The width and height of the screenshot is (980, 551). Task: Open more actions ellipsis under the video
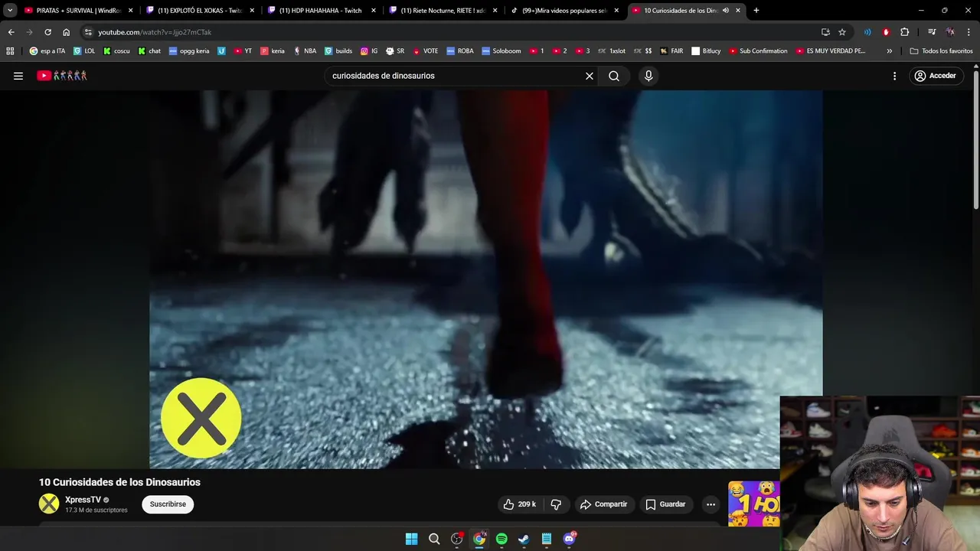[710, 504]
